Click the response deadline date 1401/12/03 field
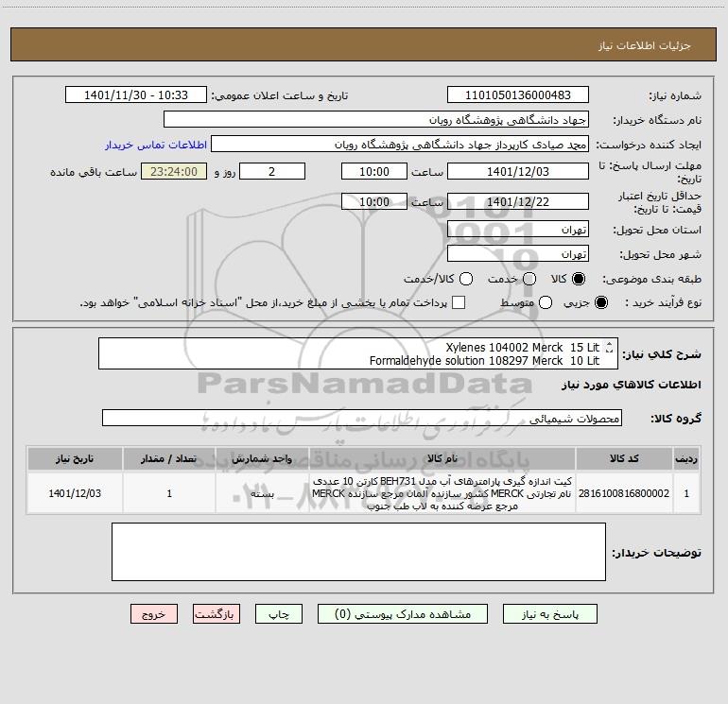728x704 pixels. point(518,171)
